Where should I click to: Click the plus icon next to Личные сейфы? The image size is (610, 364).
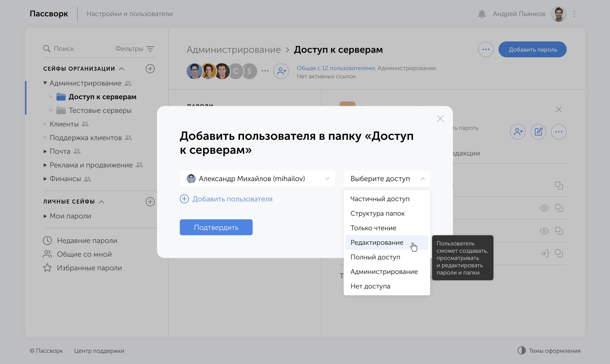(150, 202)
